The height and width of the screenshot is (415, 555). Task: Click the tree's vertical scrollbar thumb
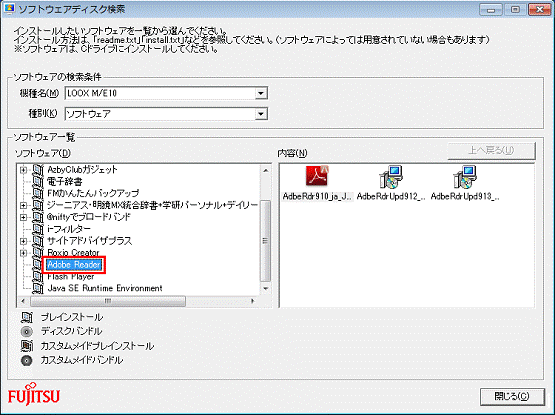tap(265, 241)
